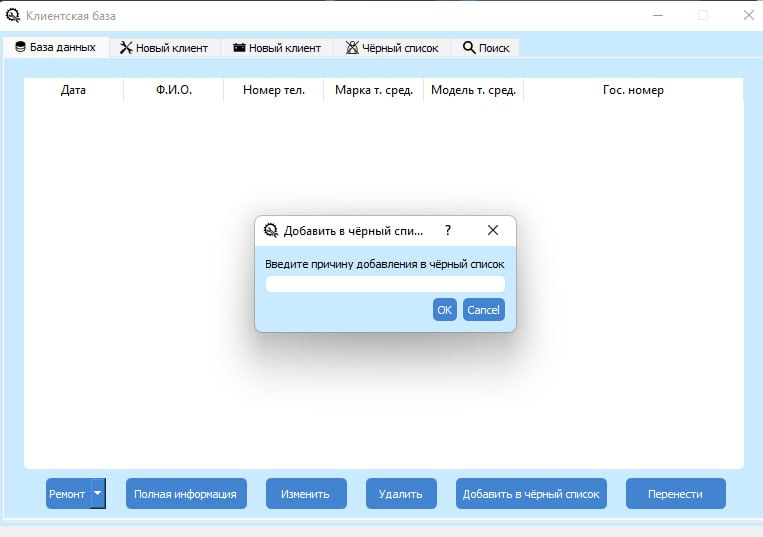Click the Удалить button

point(401,494)
